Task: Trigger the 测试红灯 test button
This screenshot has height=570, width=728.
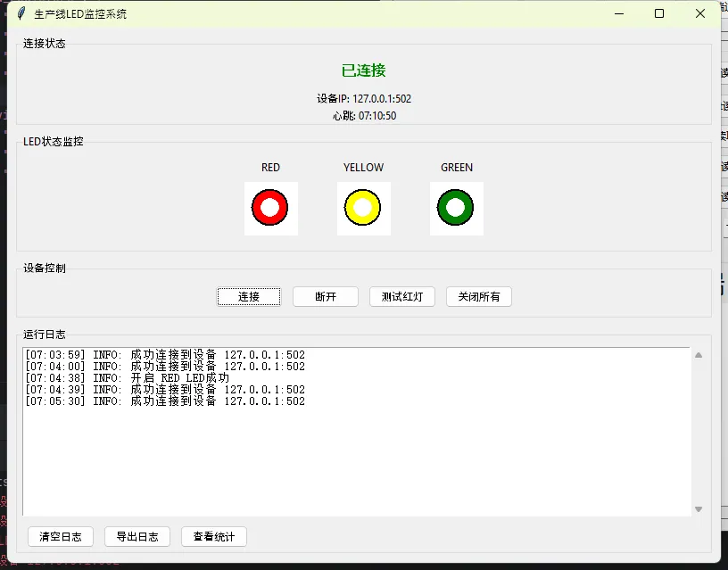Action: pyautogui.click(x=401, y=297)
